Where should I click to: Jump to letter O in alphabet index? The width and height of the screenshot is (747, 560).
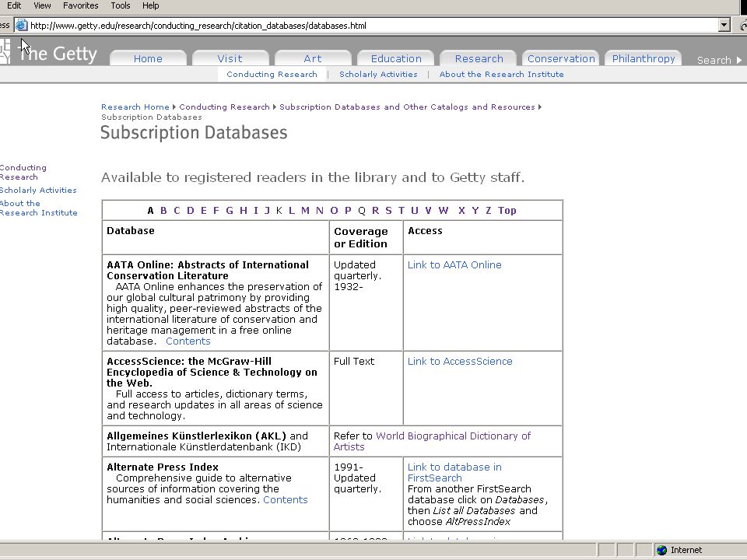tap(334, 211)
